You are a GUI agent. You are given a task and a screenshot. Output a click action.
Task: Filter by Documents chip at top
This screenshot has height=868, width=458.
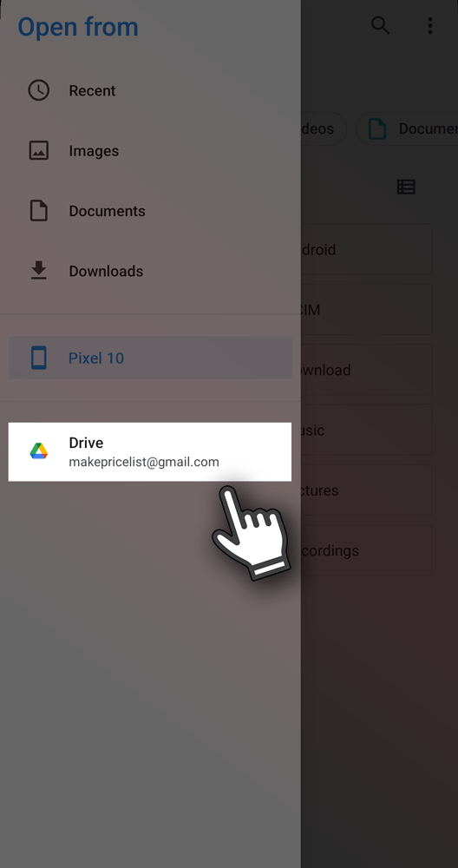point(407,129)
